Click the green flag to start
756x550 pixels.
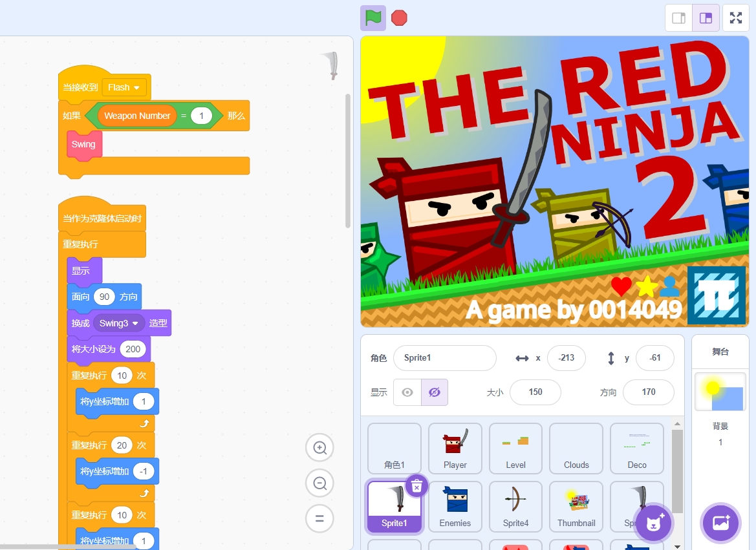[373, 18]
